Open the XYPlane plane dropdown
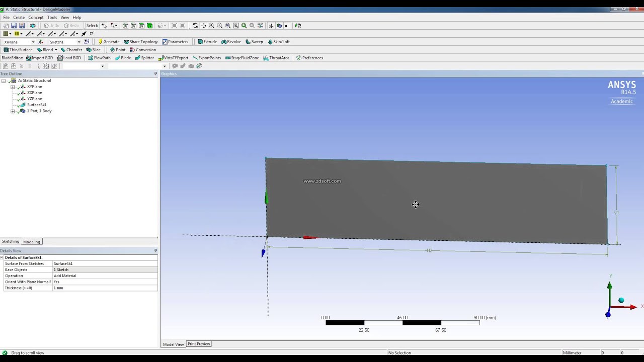The height and width of the screenshot is (362, 644). (33, 42)
